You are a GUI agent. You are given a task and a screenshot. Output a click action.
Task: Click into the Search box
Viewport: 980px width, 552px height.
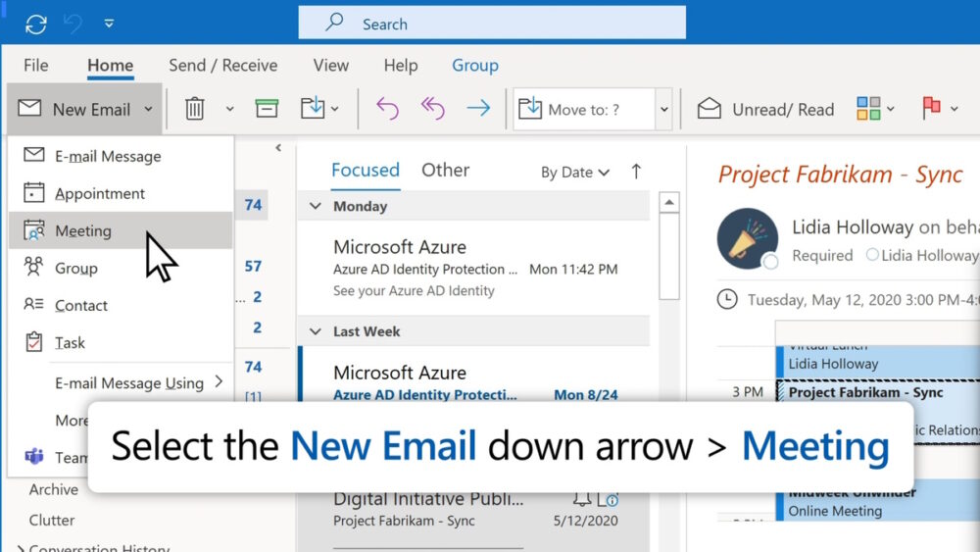tap(492, 24)
